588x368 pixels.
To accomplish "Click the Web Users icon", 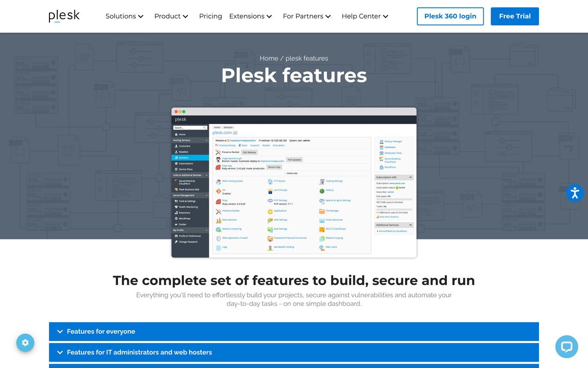I will (322, 247).
